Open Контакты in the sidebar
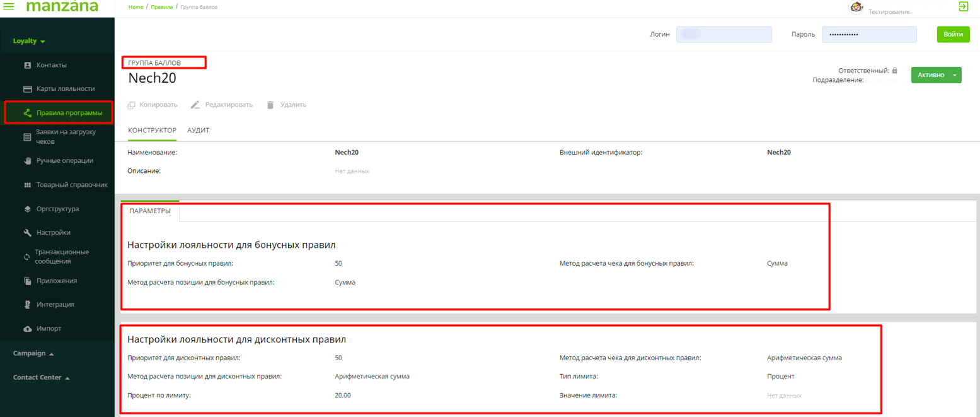The height and width of the screenshot is (417, 980). [51, 65]
